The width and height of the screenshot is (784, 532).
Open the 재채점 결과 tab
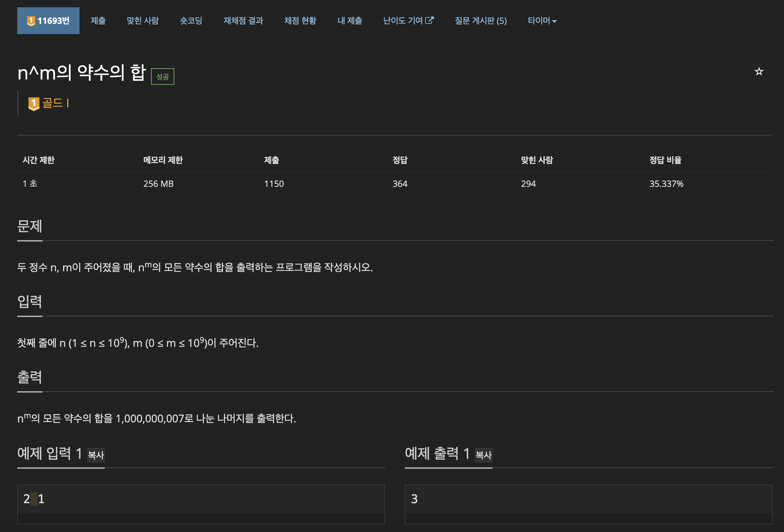pyautogui.click(x=243, y=21)
